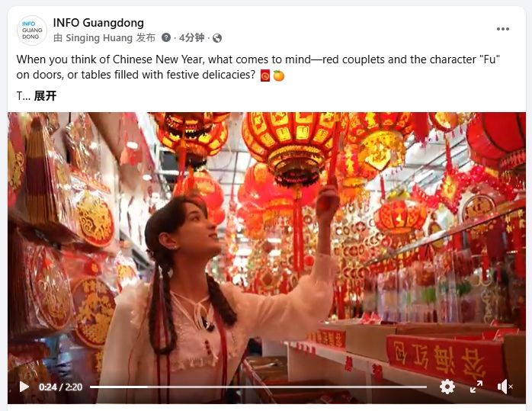This screenshot has height=411, width=532.
Task: Enter fullscreen with the expand arrows icon
Action: pos(476,387)
